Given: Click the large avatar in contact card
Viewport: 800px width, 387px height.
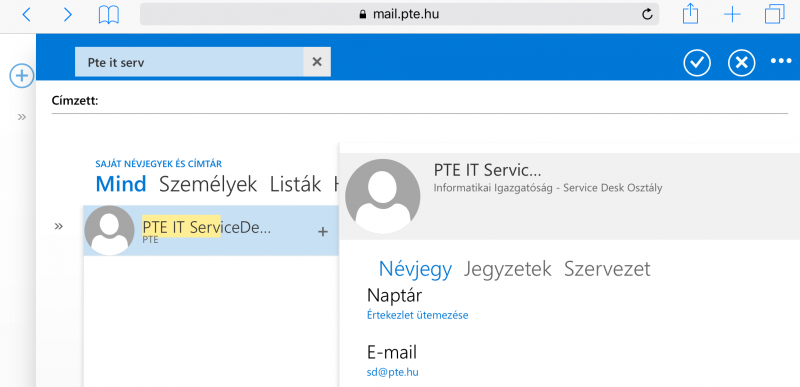Looking at the screenshot, I should [x=383, y=196].
